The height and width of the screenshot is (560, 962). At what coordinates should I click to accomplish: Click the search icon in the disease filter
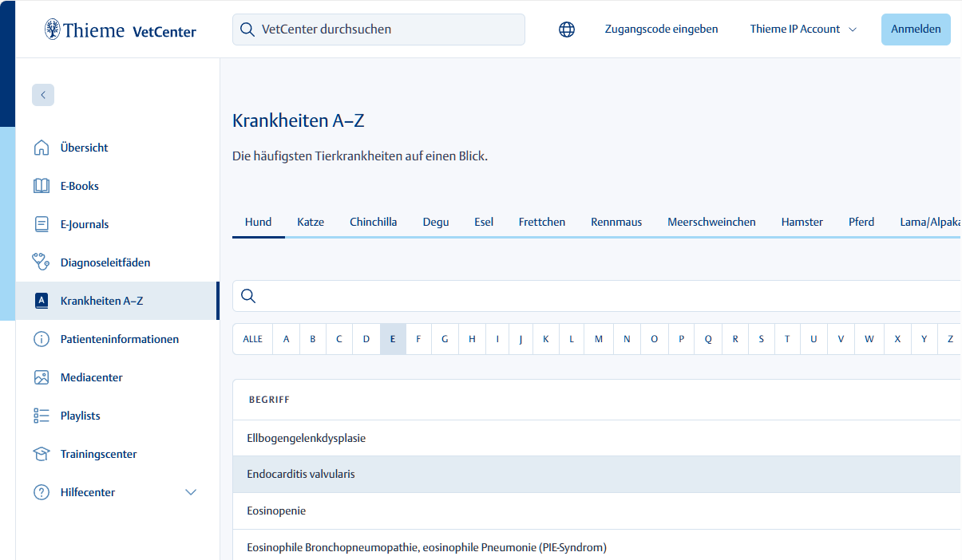pyautogui.click(x=248, y=296)
